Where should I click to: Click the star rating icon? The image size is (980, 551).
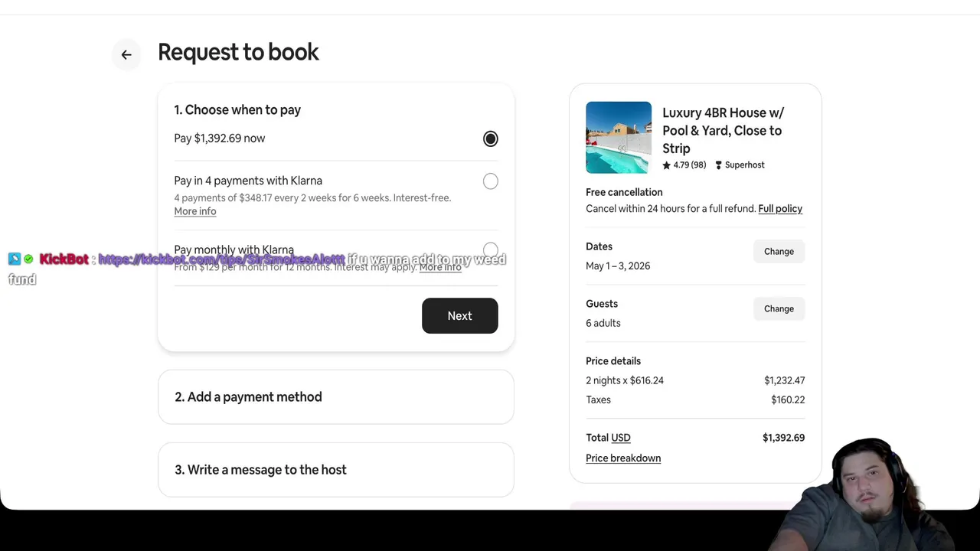coord(666,165)
